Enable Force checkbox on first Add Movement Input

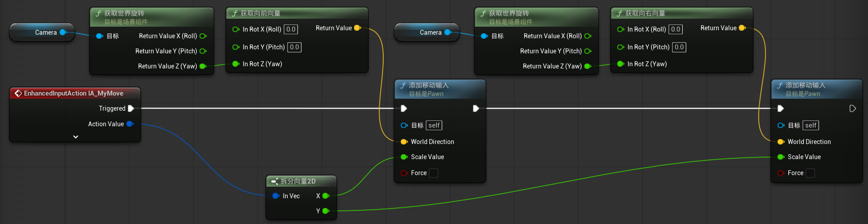tap(433, 173)
